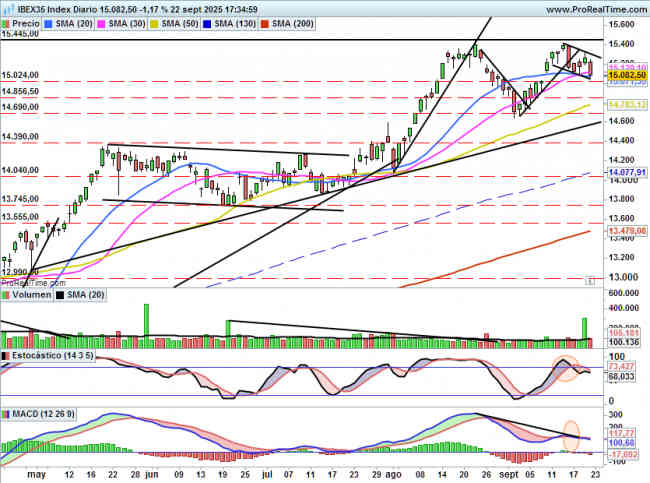Click the 14.040,00 level label
Image resolution: width=650 pixels, height=483 pixels.
click(20, 170)
